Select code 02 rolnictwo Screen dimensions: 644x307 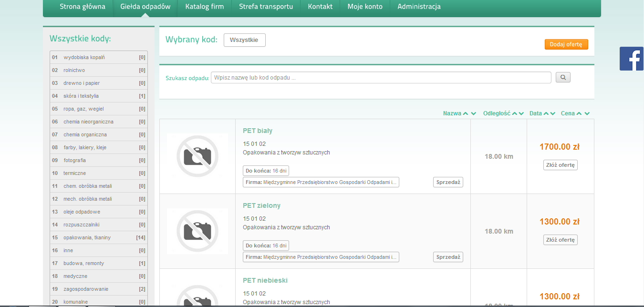pos(99,70)
